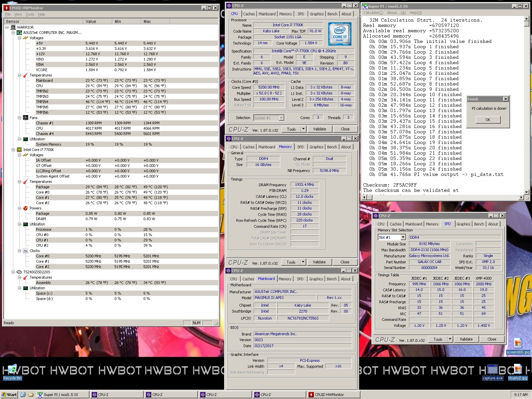532x399 pixels.
Task: Open the capture.exe desktop icon
Action: 493,372
